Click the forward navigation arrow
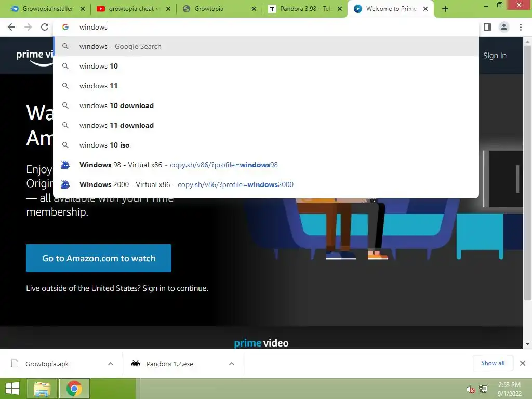The image size is (532, 399). pyautogui.click(x=28, y=27)
